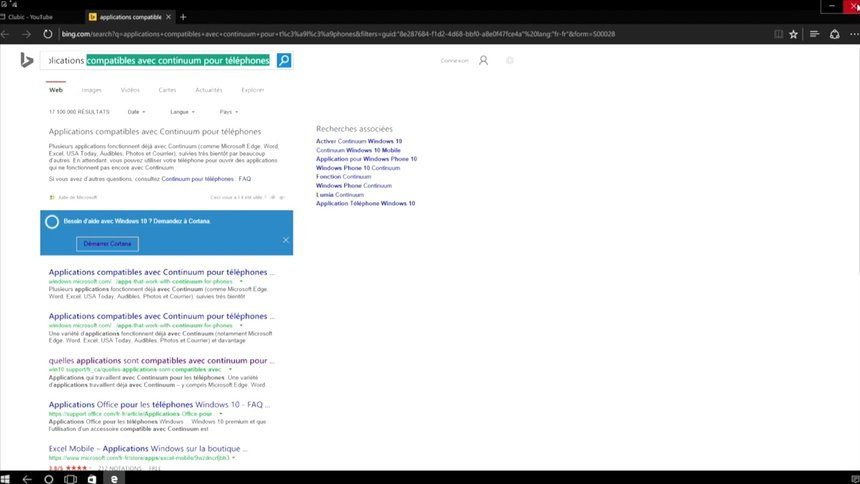Click the blue search magnifier button
860x484 pixels.
tap(284, 60)
